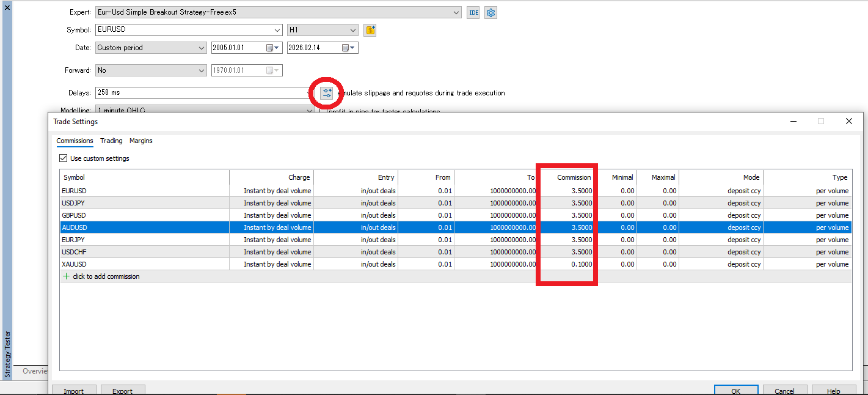Open the IDE editor
868x395 pixels.
point(473,12)
